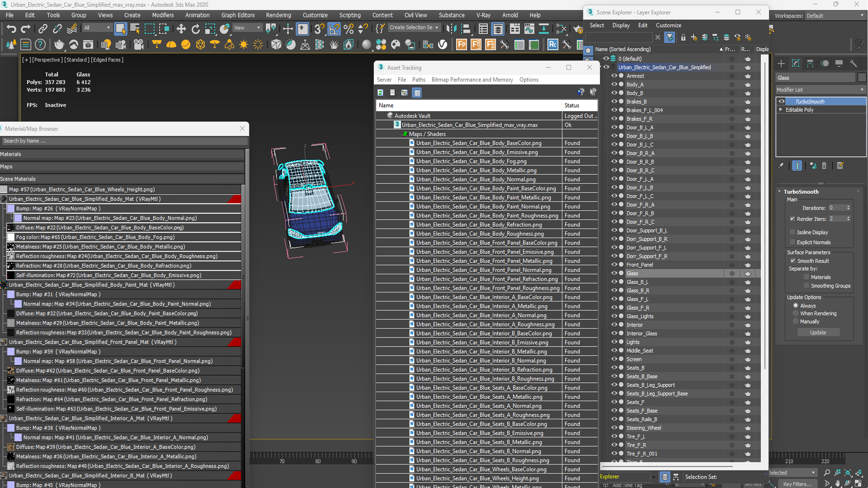The image size is (868, 488).
Task: Close the Material/Map Browser panel
Action: (x=242, y=128)
